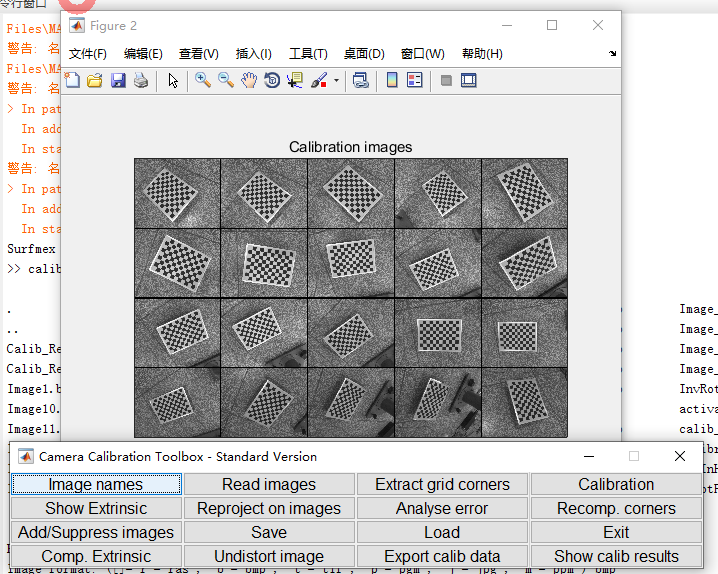Toggle the Edit Plot arrow tool

(173, 81)
